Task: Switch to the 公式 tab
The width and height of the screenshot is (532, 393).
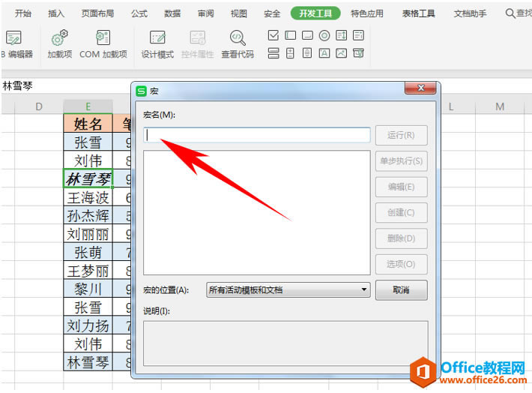Action: point(139,13)
